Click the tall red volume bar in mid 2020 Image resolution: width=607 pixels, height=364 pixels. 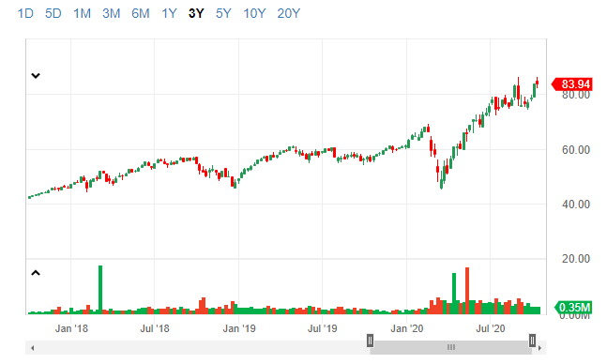[x=467, y=291]
